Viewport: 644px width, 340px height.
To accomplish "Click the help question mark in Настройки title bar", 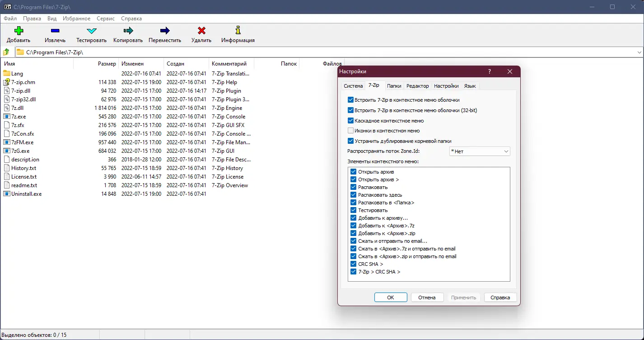I will click(490, 71).
